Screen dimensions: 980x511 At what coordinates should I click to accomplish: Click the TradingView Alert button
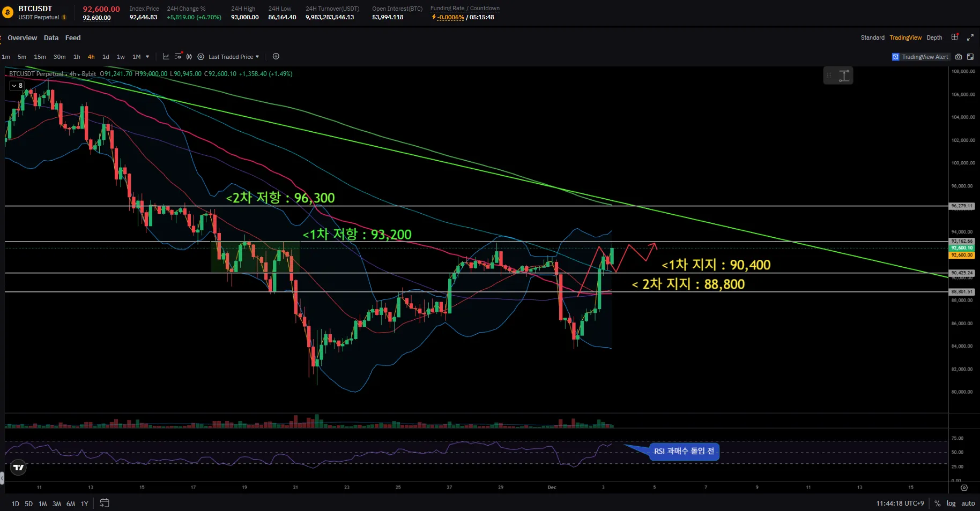click(x=920, y=57)
